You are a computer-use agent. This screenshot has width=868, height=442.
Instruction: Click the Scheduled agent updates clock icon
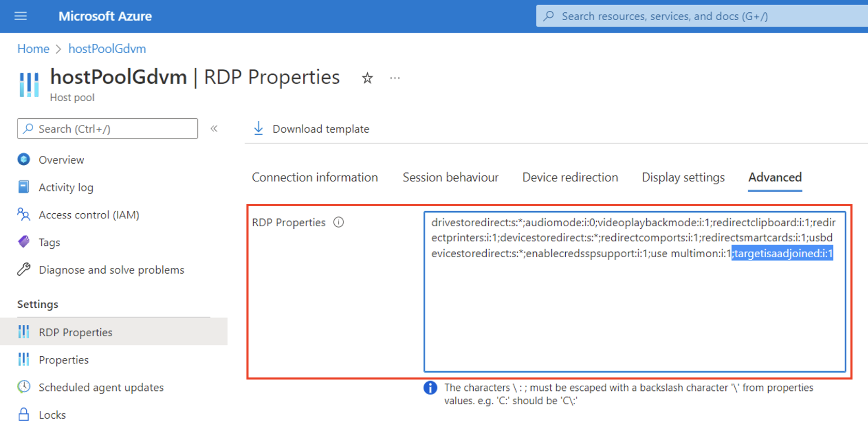pyautogui.click(x=24, y=386)
